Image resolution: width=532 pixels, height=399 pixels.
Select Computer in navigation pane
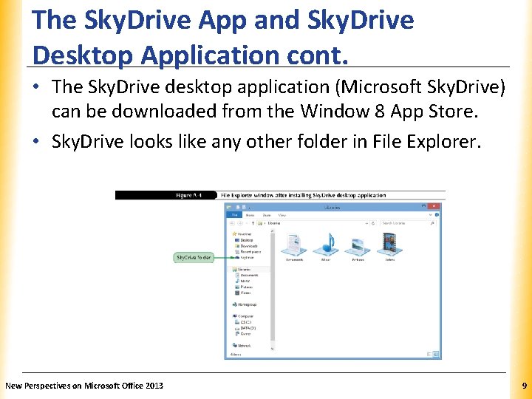point(243,316)
